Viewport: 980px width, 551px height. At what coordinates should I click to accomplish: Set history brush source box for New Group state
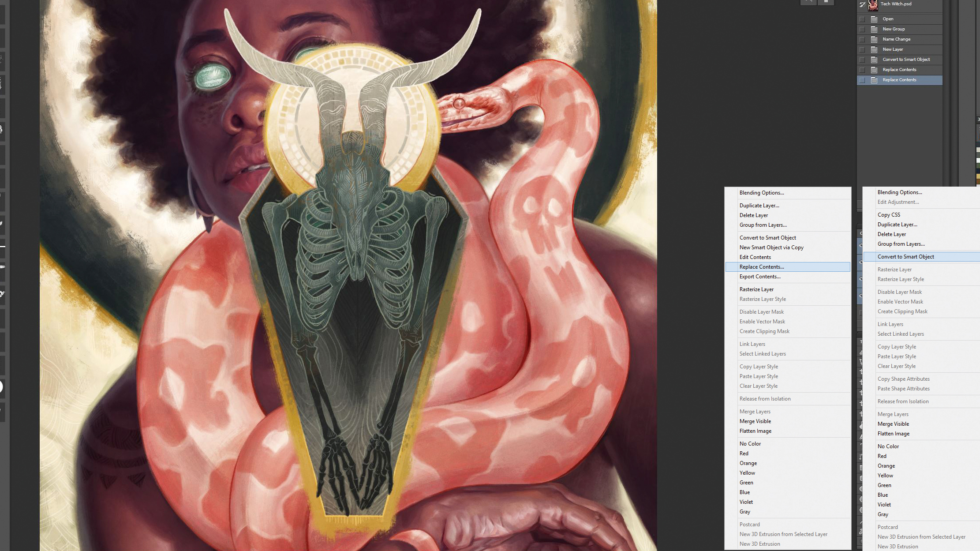862,29
